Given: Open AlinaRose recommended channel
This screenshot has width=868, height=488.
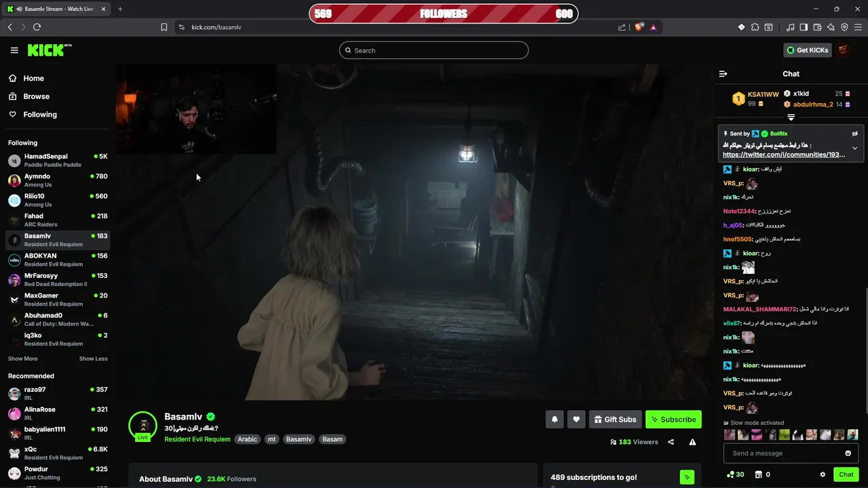Looking at the screenshot, I should tap(58, 413).
